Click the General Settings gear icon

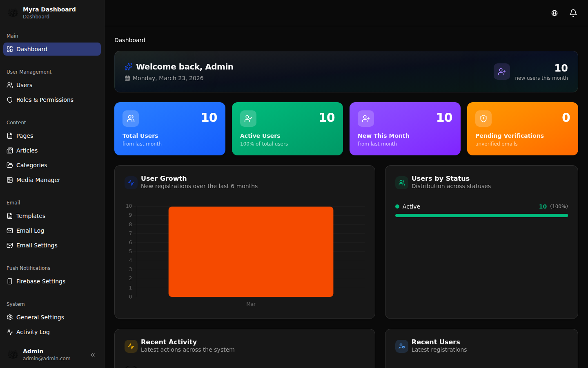point(10,317)
